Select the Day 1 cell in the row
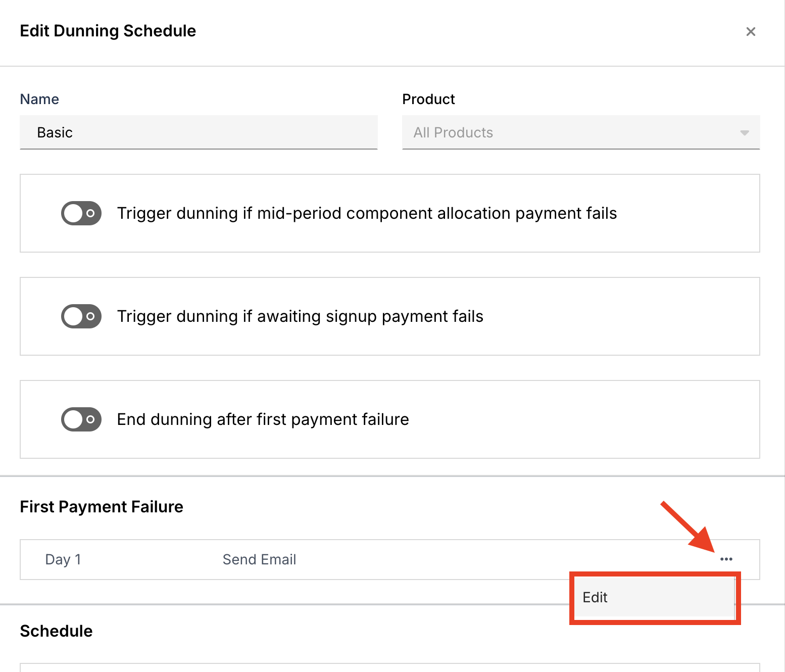 [63, 559]
